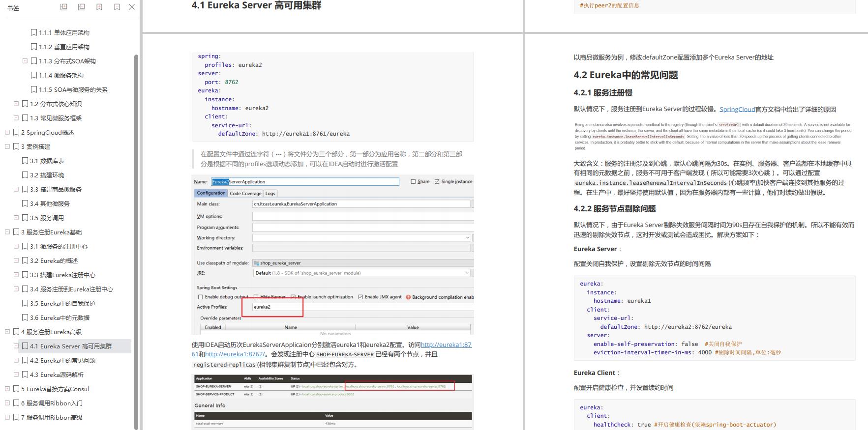Expand the 3.5 服务调用 node
The image size is (868, 430).
coord(16,218)
